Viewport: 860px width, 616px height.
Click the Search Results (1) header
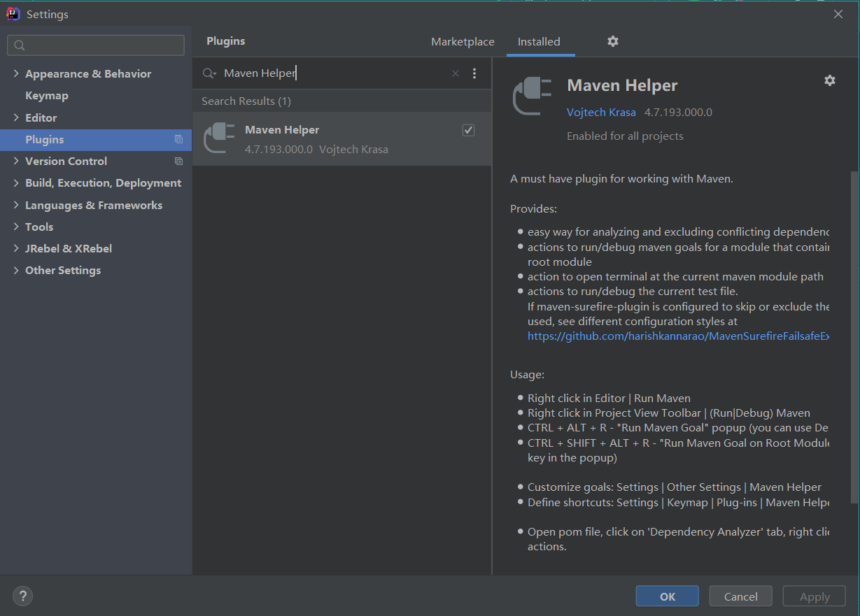(x=246, y=101)
